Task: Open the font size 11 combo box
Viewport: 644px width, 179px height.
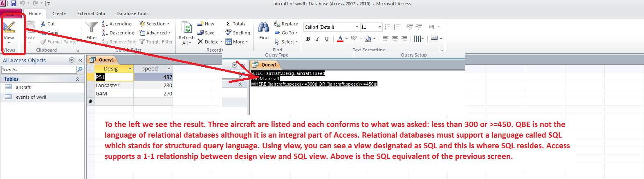Action: (371, 27)
